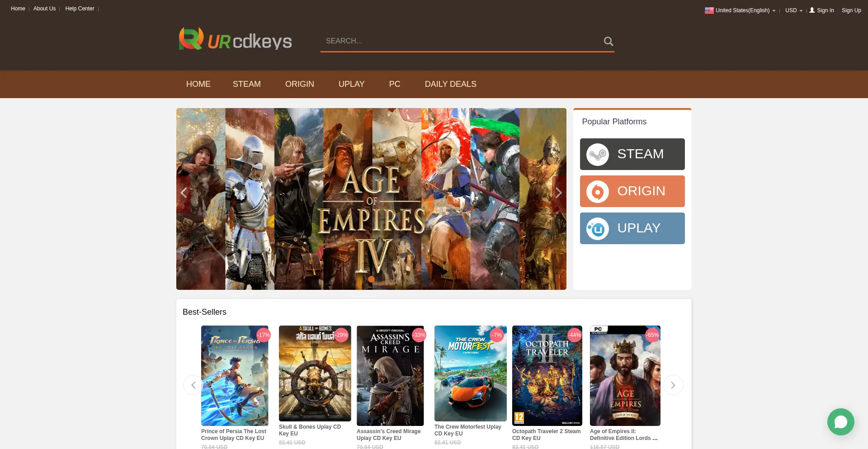Open The Crew Motorfest cover image
The image size is (868, 449).
click(471, 373)
